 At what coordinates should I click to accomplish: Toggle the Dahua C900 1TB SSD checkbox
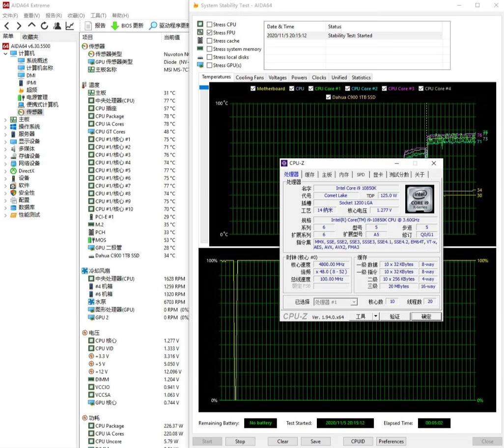click(328, 97)
